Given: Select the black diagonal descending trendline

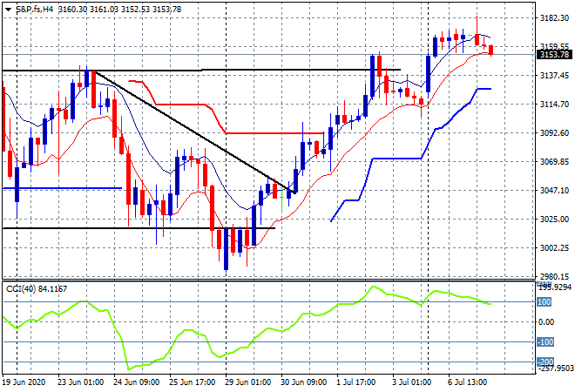Looking at the screenshot, I should coord(194,132).
